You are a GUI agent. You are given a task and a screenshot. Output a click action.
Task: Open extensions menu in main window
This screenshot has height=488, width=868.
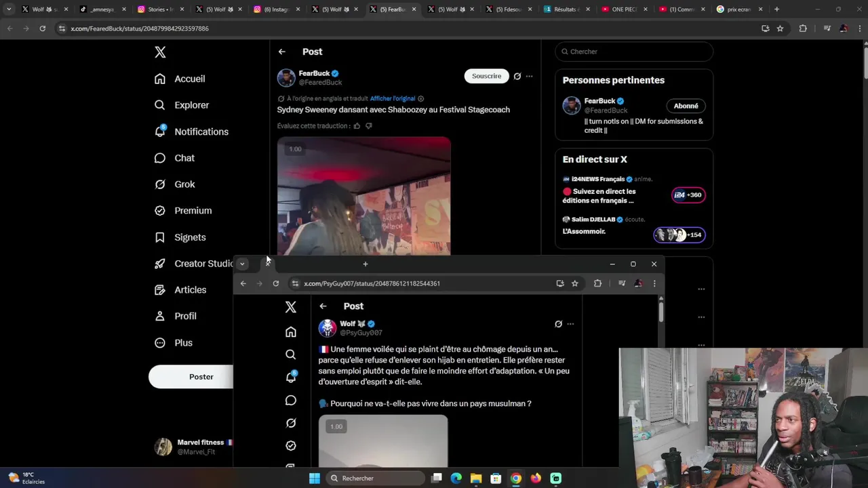click(x=803, y=28)
